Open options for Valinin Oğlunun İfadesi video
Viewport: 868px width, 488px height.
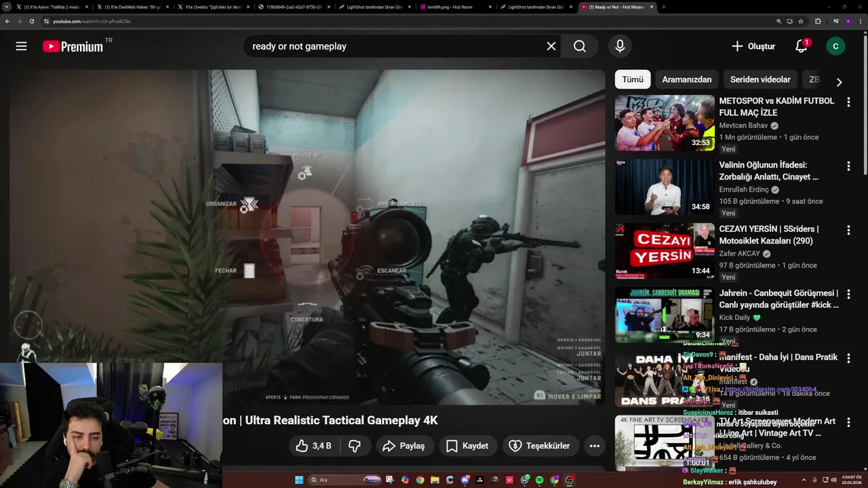coord(848,166)
